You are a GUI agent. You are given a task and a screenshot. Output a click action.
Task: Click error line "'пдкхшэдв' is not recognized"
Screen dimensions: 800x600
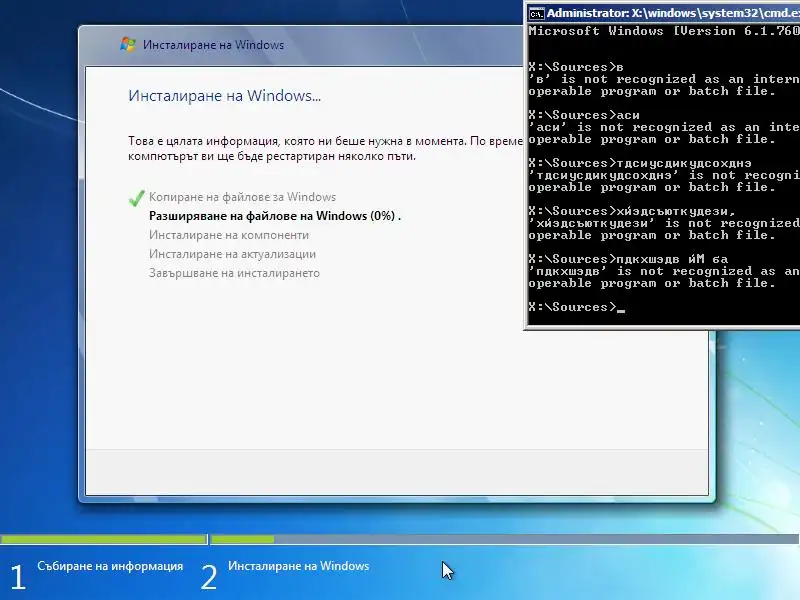[664, 271]
